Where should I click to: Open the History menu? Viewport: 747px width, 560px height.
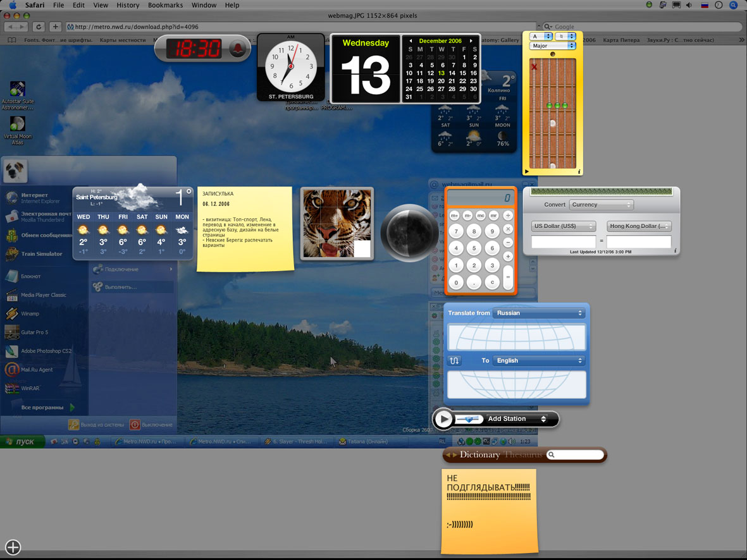pyautogui.click(x=128, y=5)
